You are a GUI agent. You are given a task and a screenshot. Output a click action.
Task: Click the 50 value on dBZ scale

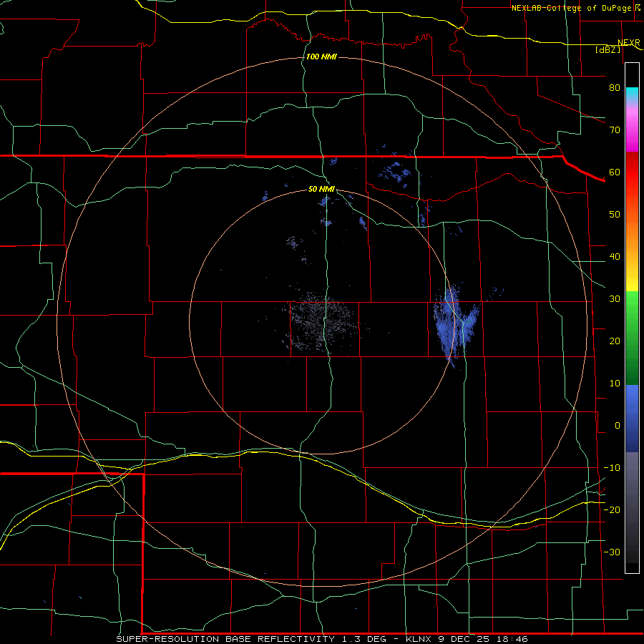coord(615,215)
